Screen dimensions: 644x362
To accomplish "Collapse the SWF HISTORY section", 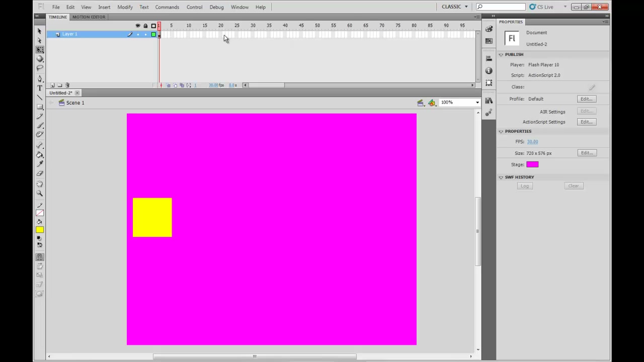I will [501, 177].
